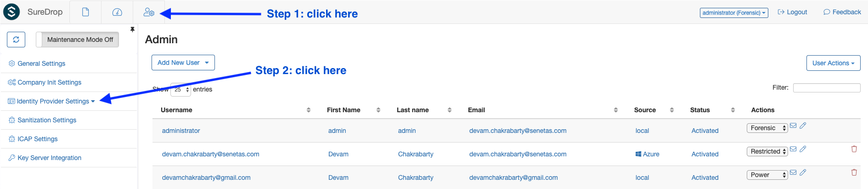Image resolution: width=868 pixels, height=189 pixels.
Task: Delete user devam.chakrabarty@senetas.com with the trash icon
Action: (x=854, y=149)
